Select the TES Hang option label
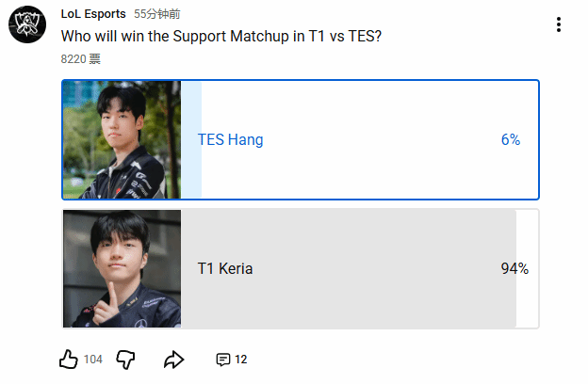The height and width of the screenshot is (384, 588). 230,139
